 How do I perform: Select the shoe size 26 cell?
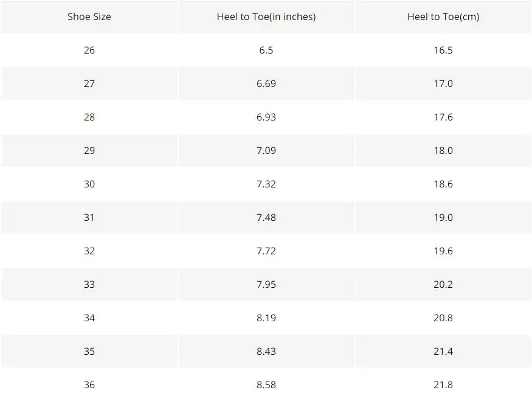(89, 51)
